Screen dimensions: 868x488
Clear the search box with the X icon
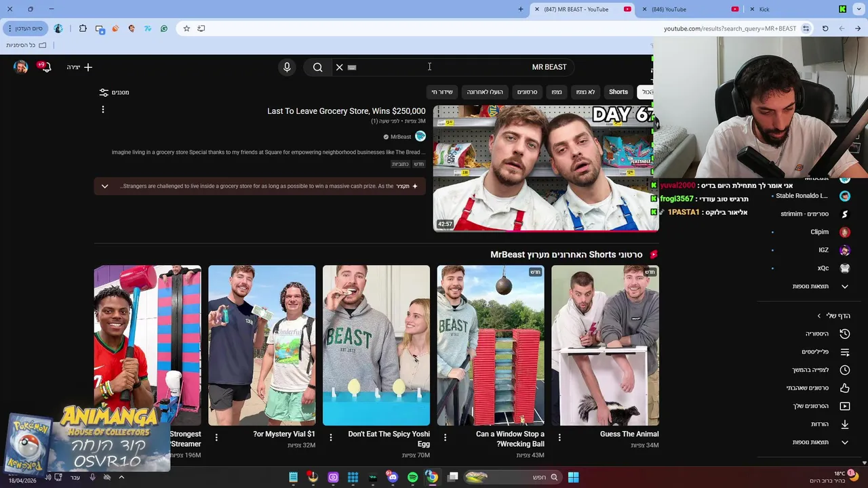pyautogui.click(x=340, y=67)
